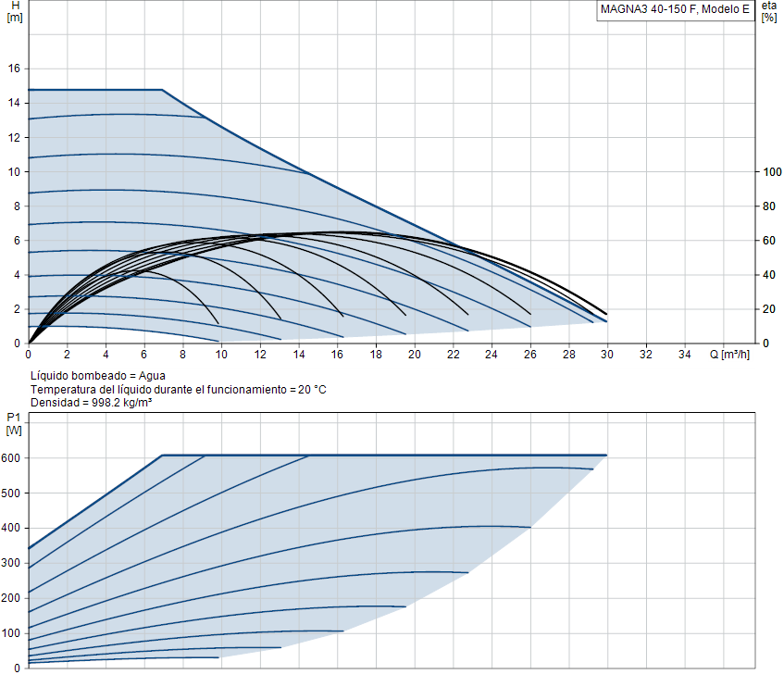Click the 20 tick on flow axis
Viewport: 784px width, 687px height.
pyautogui.click(x=414, y=354)
